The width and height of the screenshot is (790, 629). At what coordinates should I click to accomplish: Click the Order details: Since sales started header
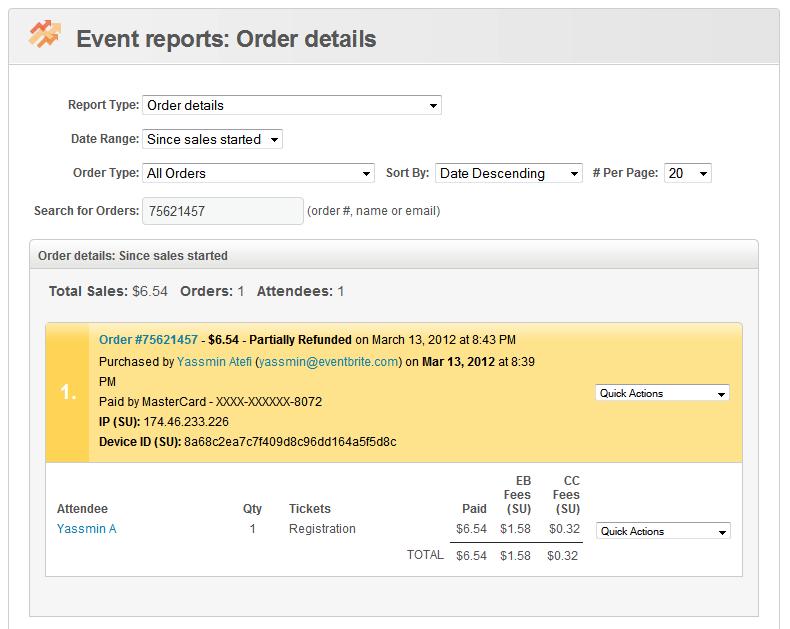(133, 256)
